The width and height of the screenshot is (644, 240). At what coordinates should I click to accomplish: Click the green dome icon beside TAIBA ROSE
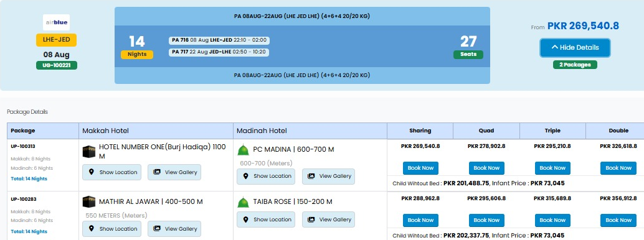coord(244,202)
